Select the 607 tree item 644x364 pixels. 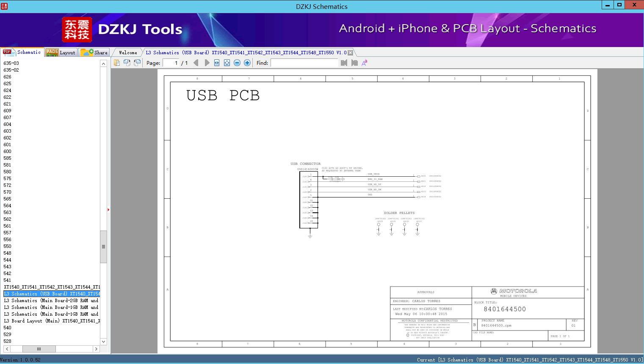(7, 117)
